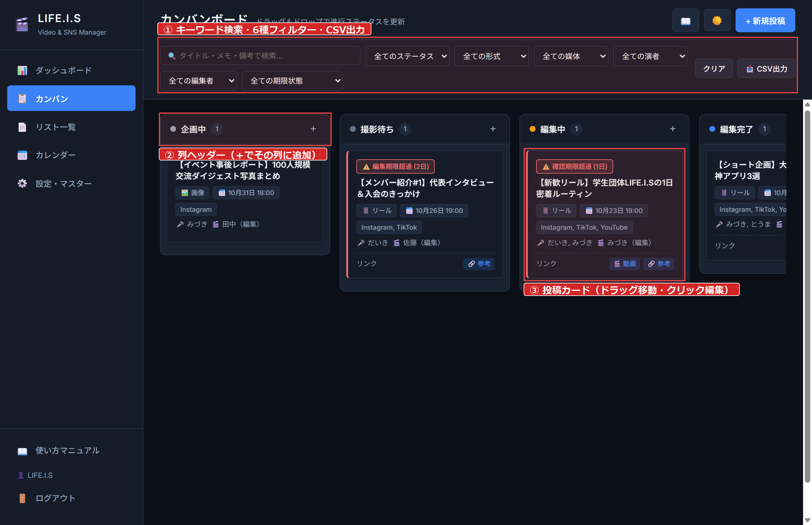Go to リスト一覧 view
This screenshot has height=525, width=812.
[71, 127]
